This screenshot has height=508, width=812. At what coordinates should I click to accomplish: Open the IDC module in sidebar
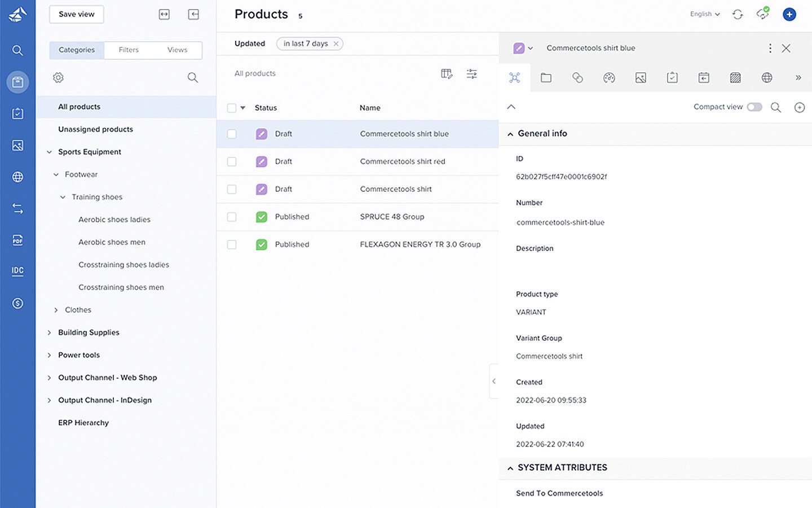[x=17, y=270]
